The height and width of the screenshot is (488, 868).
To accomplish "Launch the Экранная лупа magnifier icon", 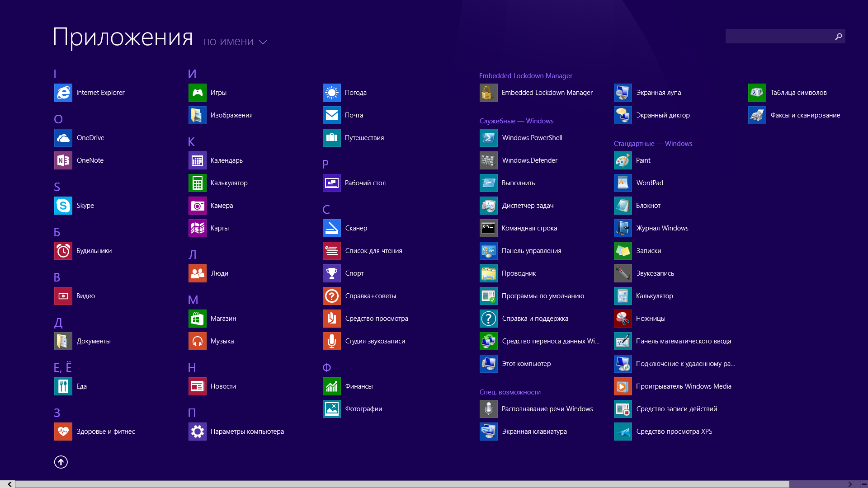I will click(623, 93).
